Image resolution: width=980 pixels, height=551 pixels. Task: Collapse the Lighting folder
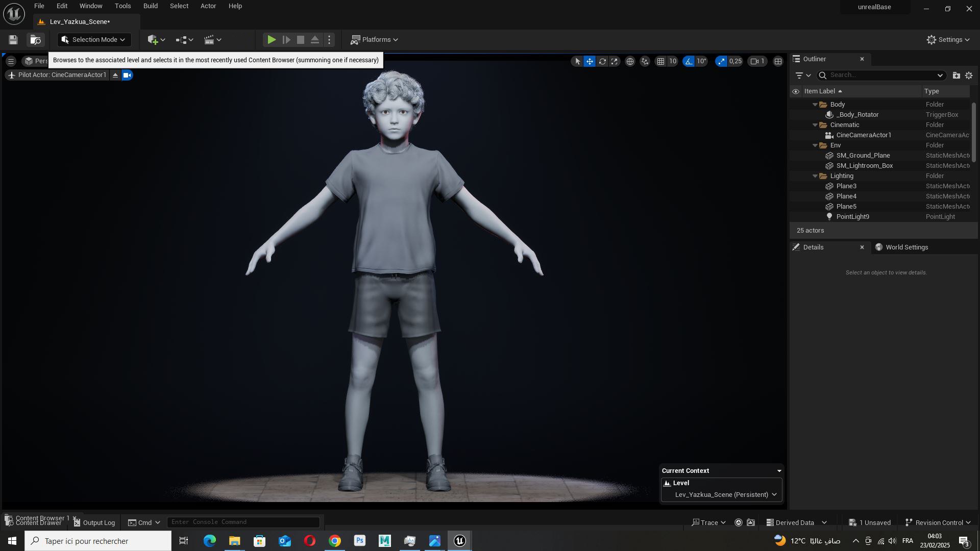tap(815, 176)
